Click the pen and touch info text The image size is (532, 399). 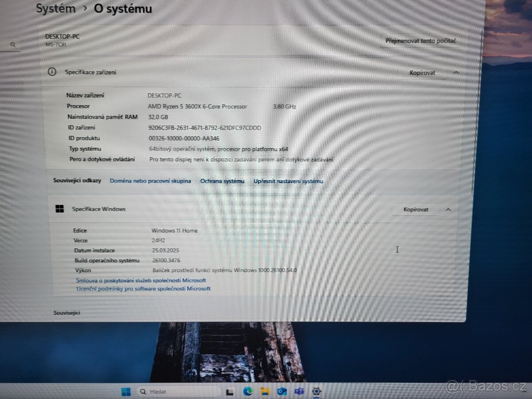pyautogui.click(x=242, y=159)
